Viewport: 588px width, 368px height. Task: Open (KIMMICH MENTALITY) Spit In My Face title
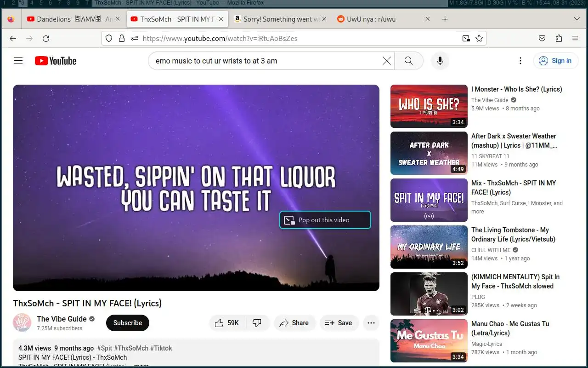click(x=515, y=282)
